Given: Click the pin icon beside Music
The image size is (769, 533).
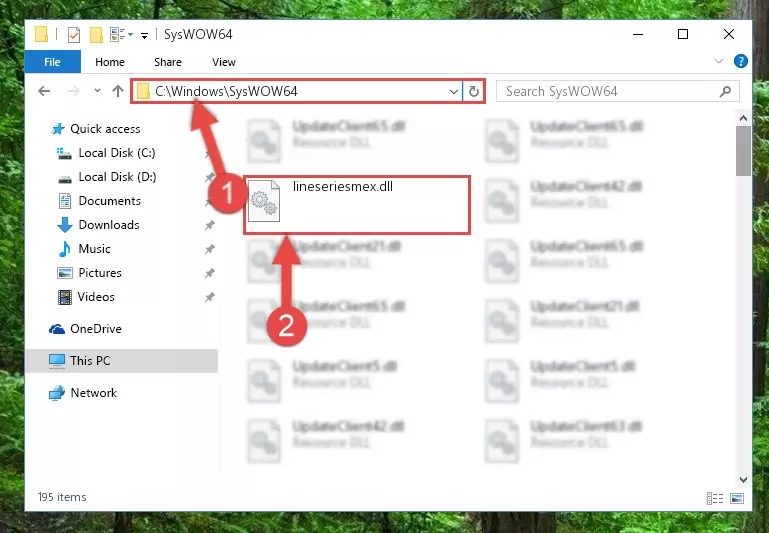Looking at the screenshot, I should click(209, 249).
